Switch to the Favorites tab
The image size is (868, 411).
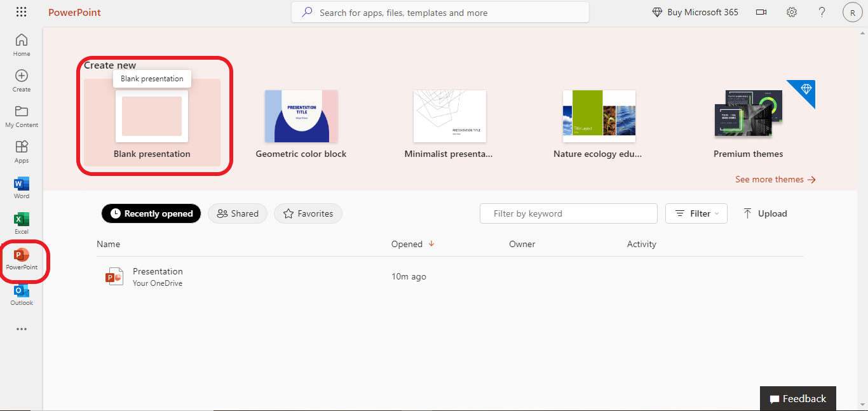pyautogui.click(x=308, y=213)
